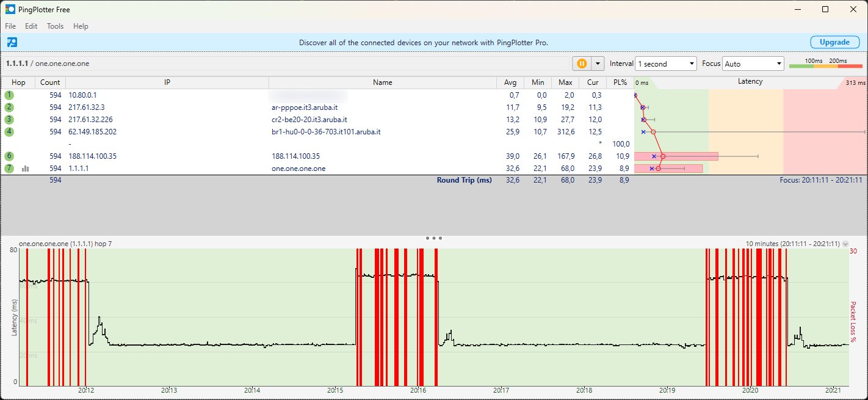This screenshot has width=868, height=400.
Task: Open the Edit menu
Action: coord(31,26)
